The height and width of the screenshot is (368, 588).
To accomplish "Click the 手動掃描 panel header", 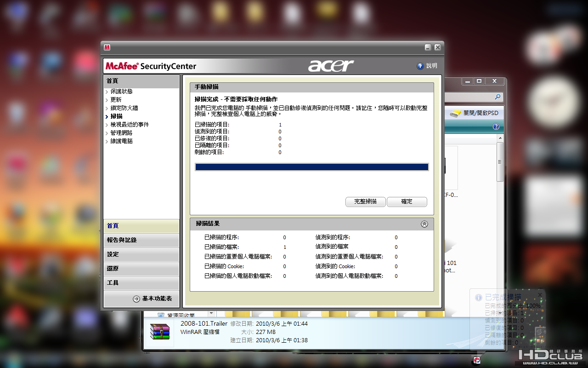I will [312, 87].
